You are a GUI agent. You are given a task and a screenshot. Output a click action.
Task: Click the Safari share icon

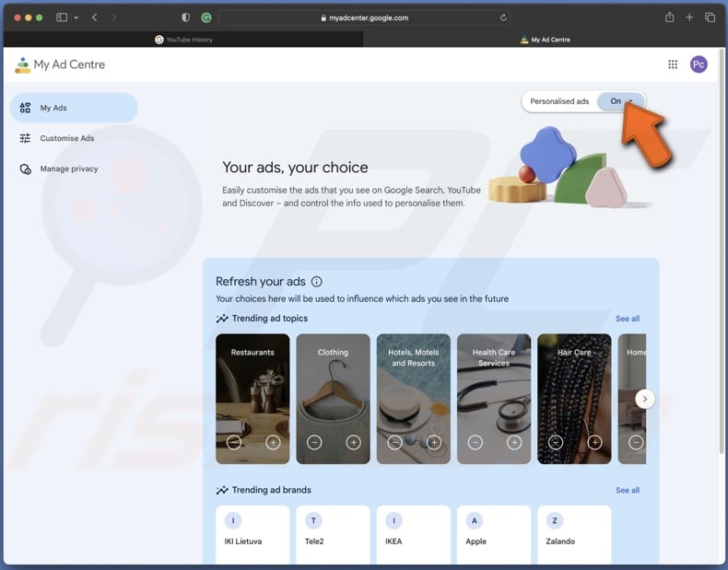click(669, 17)
